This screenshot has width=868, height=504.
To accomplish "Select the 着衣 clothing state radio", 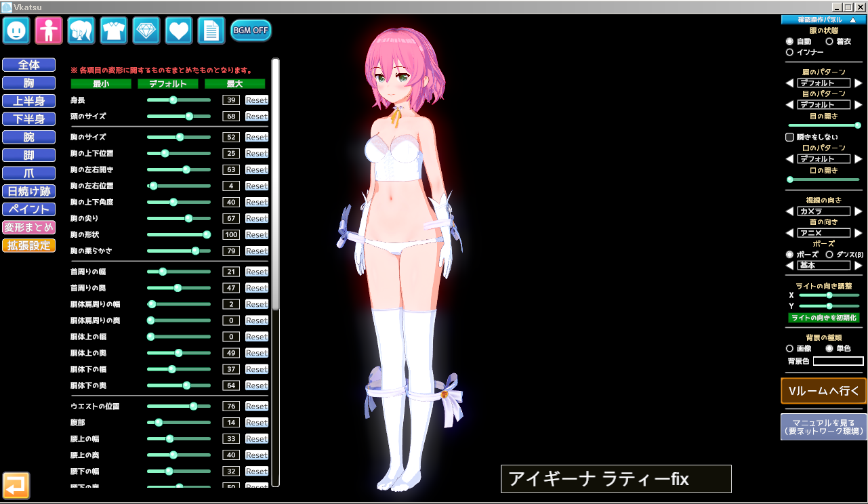I will (829, 41).
